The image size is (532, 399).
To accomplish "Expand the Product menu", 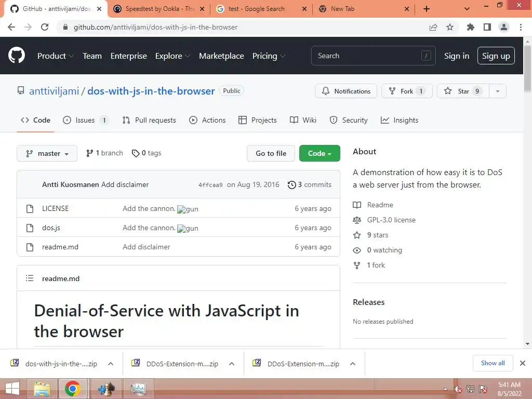I will [x=55, y=56].
